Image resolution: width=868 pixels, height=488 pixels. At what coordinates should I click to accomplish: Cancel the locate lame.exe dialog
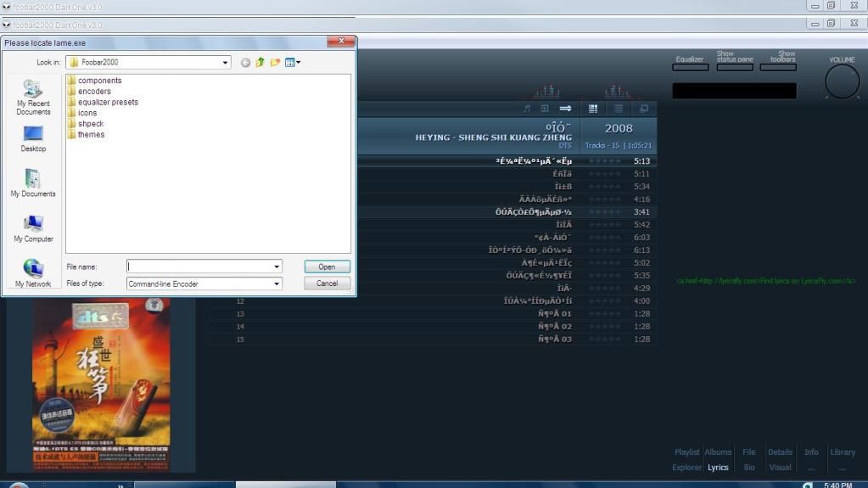327,283
